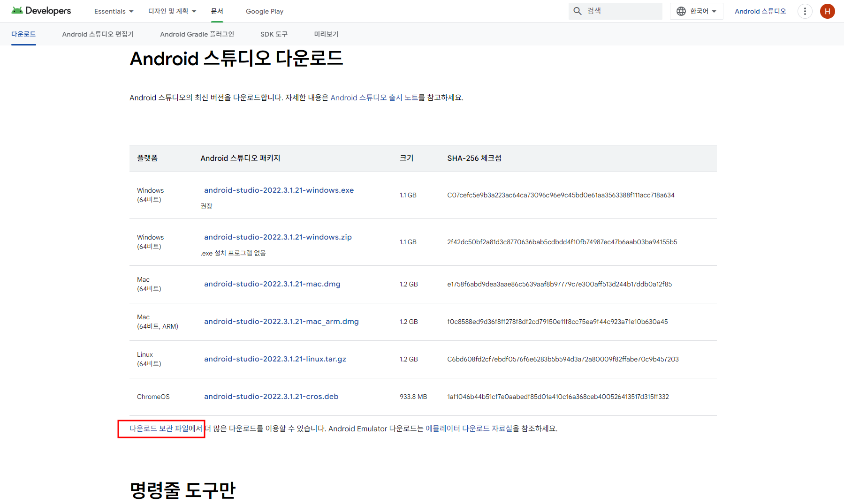Select the 문서 top navigation tab
The image size is (844, 504).
pyautogui.click(x=217, y=11)
